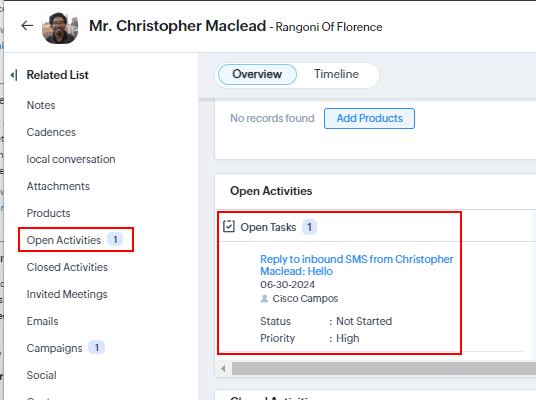Open the Reply to inbound SMS task link
536x400 pixels.
(357, 265)
